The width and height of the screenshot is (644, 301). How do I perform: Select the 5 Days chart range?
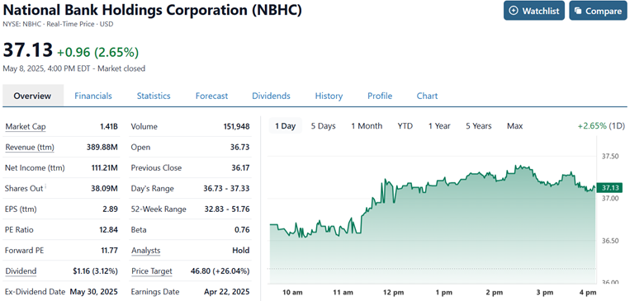tap(323, 126)
